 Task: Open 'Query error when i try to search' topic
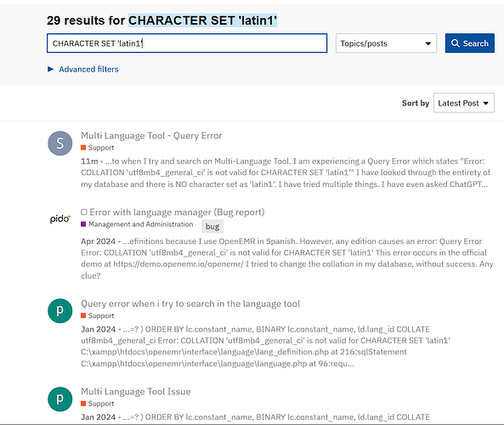[190, 303]
